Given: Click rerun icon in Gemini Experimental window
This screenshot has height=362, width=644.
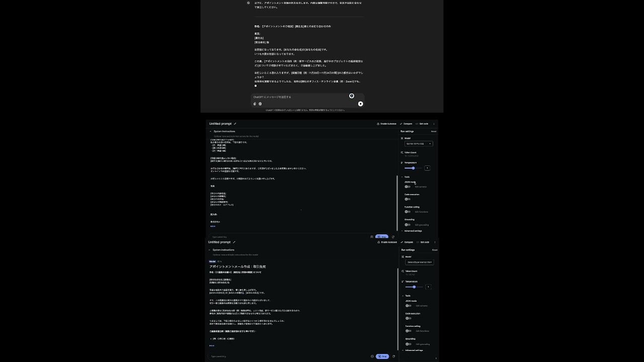Looking at the screenshot, I should tap(394, 356).
